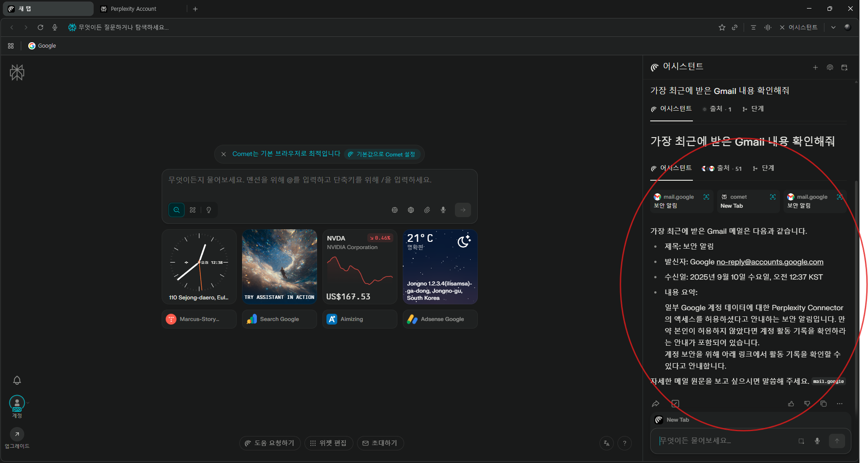Open the language translate icon

coord(607,443)
